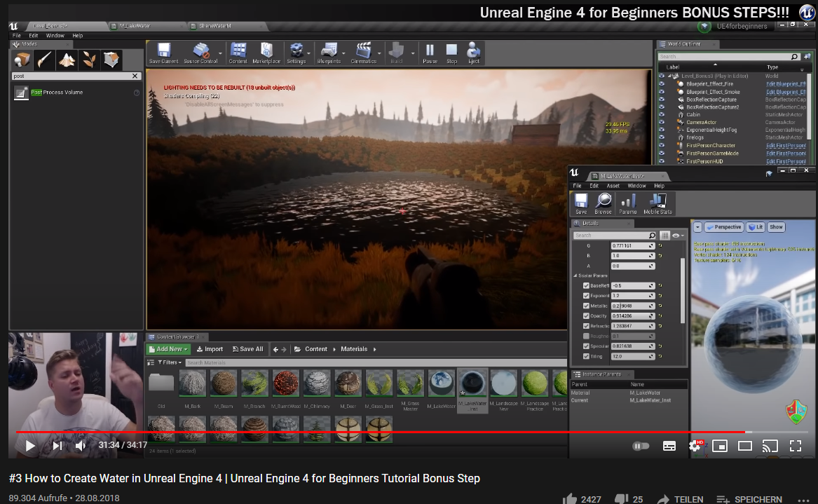
Task: Click the Cinematics toolbar icon
Action: point(363,53)
